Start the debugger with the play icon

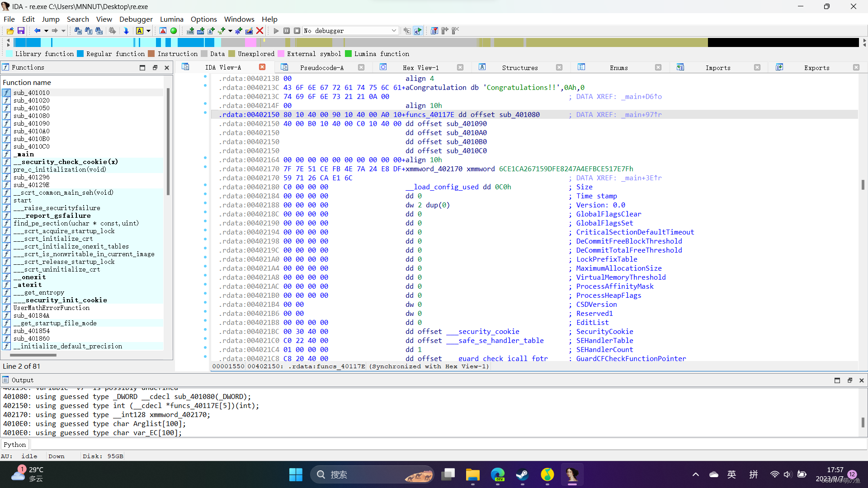coord(276,31)
